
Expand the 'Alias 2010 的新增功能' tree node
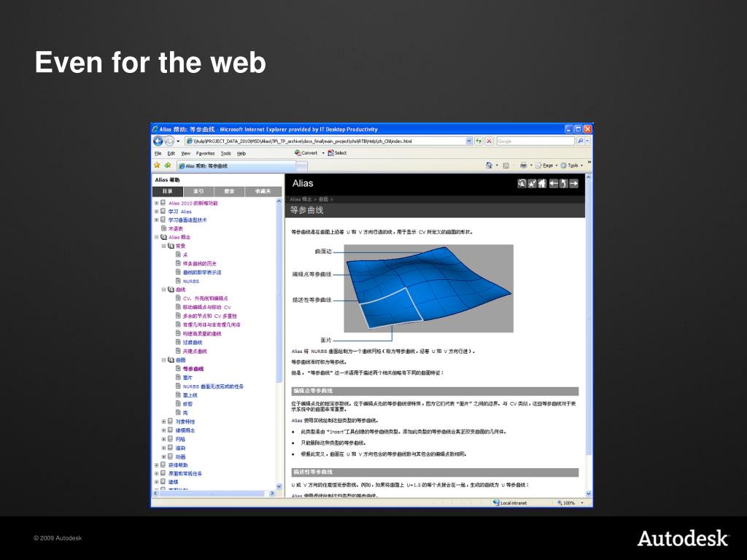[156, 203]
